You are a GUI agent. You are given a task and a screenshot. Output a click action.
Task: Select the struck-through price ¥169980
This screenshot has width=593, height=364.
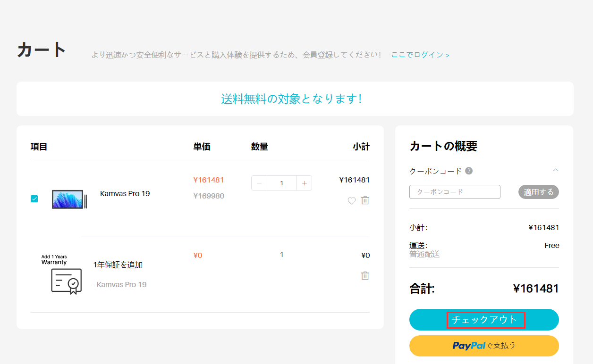(x=209, y=196)
